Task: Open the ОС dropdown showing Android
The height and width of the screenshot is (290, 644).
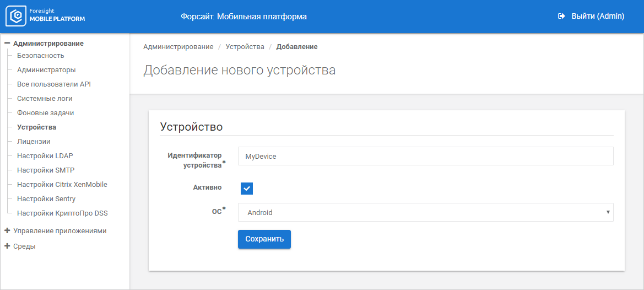Action: 425,212
